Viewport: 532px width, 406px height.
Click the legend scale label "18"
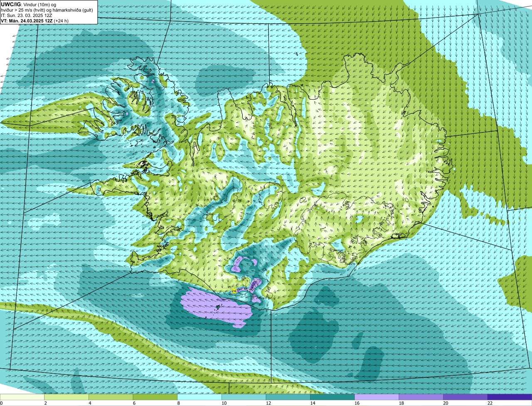click(x=401, y=403)
